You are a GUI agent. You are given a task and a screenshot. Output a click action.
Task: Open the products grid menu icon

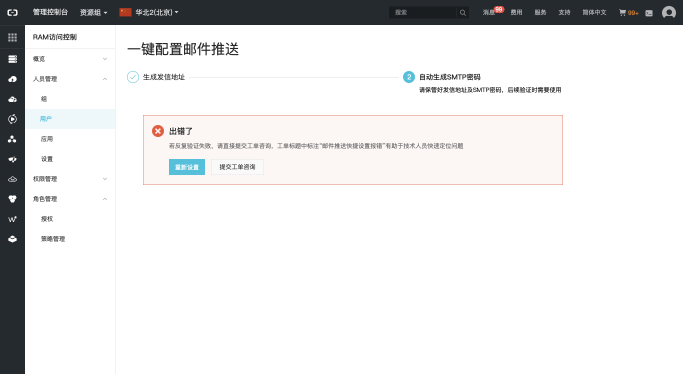(x=12, y=37)
